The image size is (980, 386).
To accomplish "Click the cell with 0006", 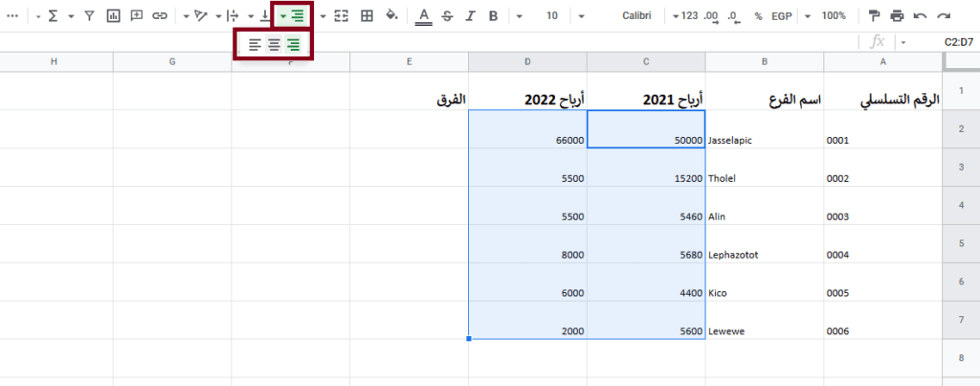I will point(883,320).
